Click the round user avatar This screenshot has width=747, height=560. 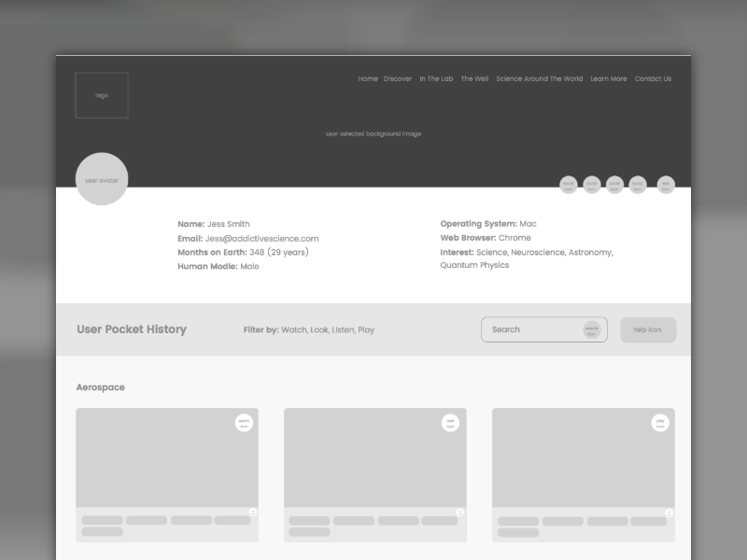(102, 179)
